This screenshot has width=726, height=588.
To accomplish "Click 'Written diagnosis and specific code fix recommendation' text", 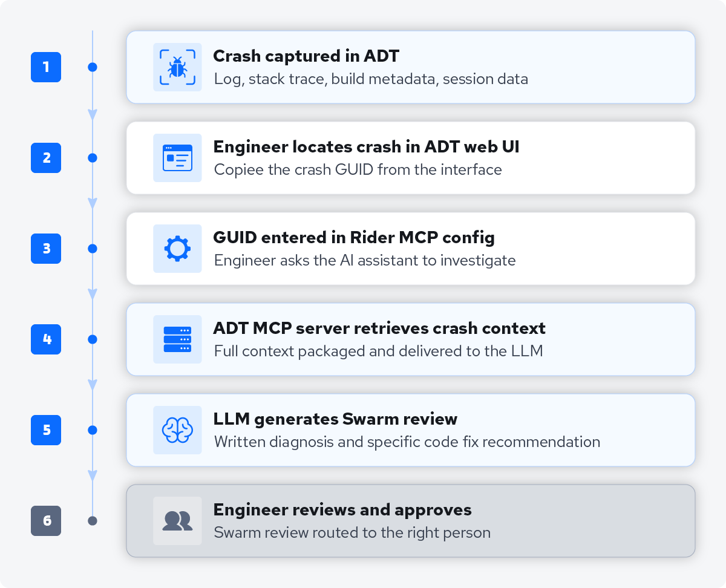I will (407, 442).
